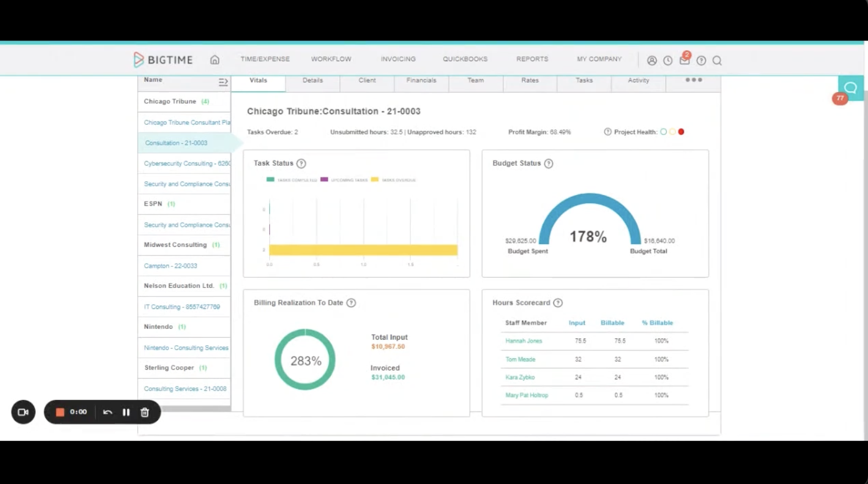
Task: Open Kara Zybko staff link
Action: pos(520,378)
